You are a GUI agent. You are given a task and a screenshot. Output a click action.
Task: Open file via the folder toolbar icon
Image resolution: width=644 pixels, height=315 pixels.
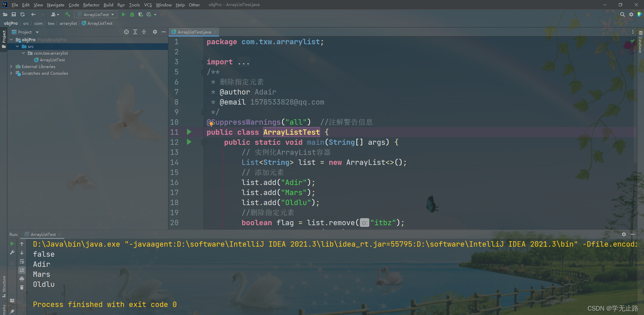pyautogui.click(x=5, y=14)
